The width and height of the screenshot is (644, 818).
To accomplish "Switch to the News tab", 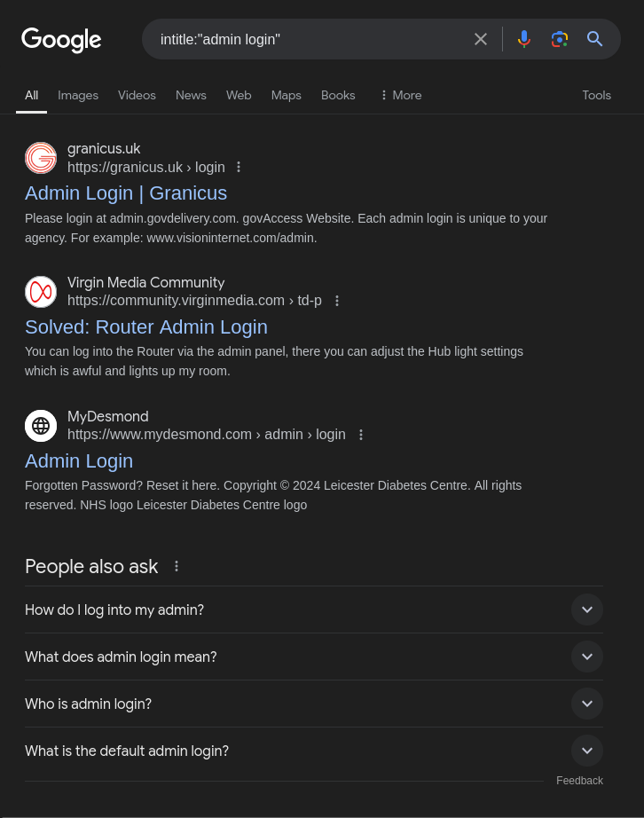I will (191, 95).
